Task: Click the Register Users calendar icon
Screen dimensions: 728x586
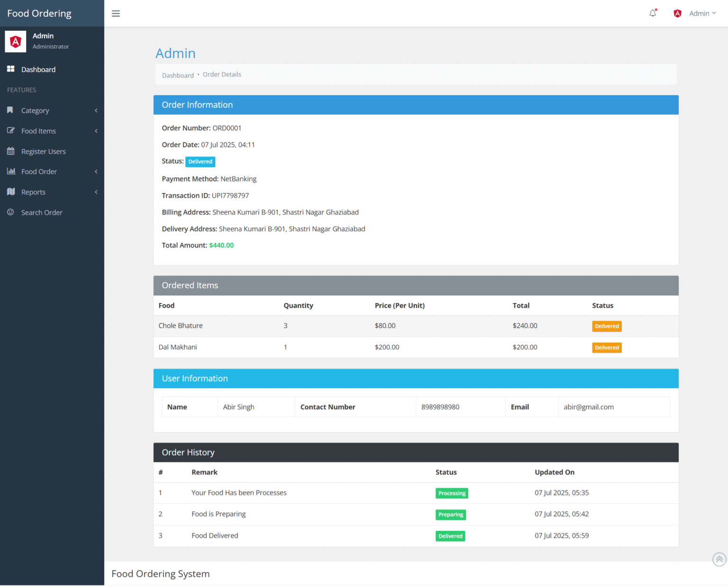Action: click(10, 151)
